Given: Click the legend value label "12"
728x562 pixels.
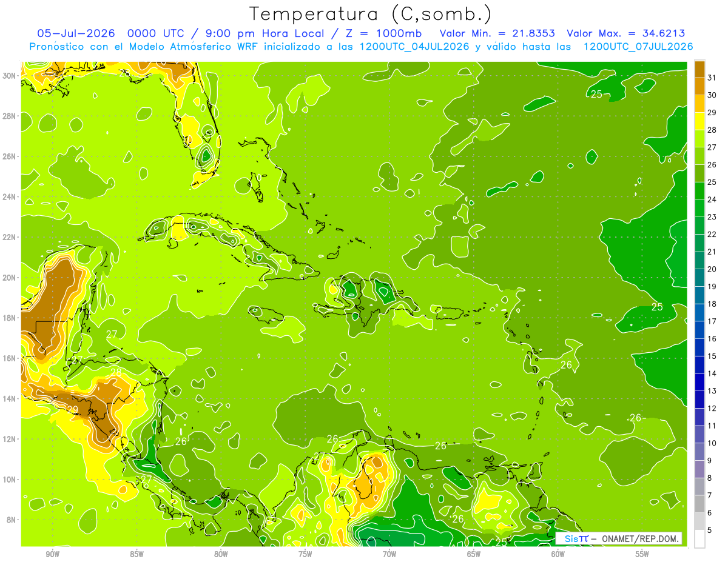Looking at the screenshot, I should coord(712,408).
